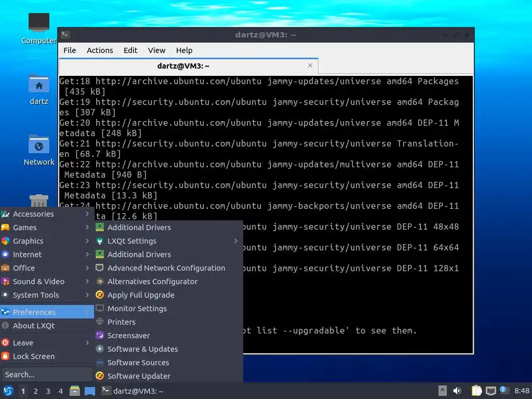Expand the LXQt Settings submenu arrow
532x399 pixels.
click(236, 241)
